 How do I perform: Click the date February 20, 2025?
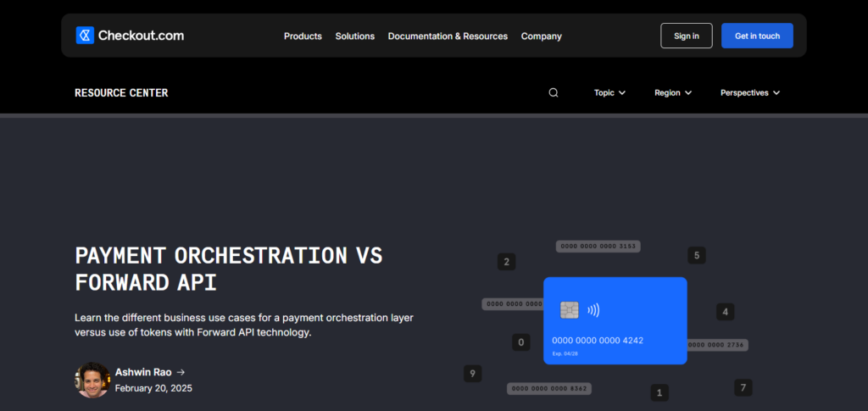153,388
